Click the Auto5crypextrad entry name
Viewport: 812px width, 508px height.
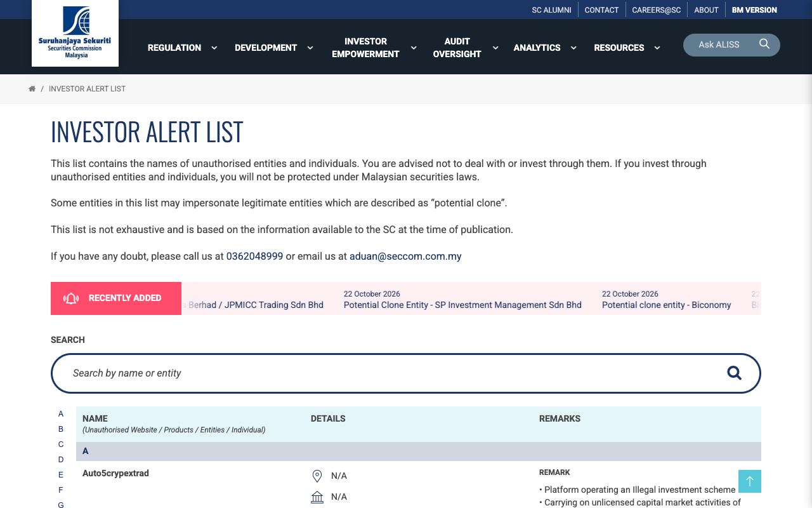click(x=115, y=473)
